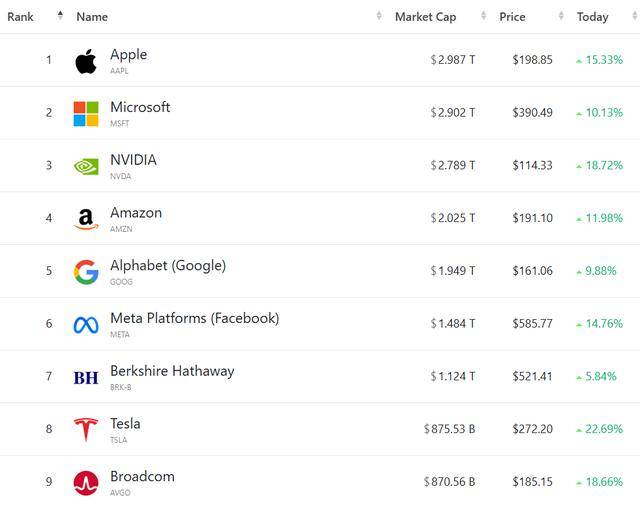Sort by the Today column header
The width and height of the screenshot is (640, 506).
pyautogui.click(x=592, y=16)
